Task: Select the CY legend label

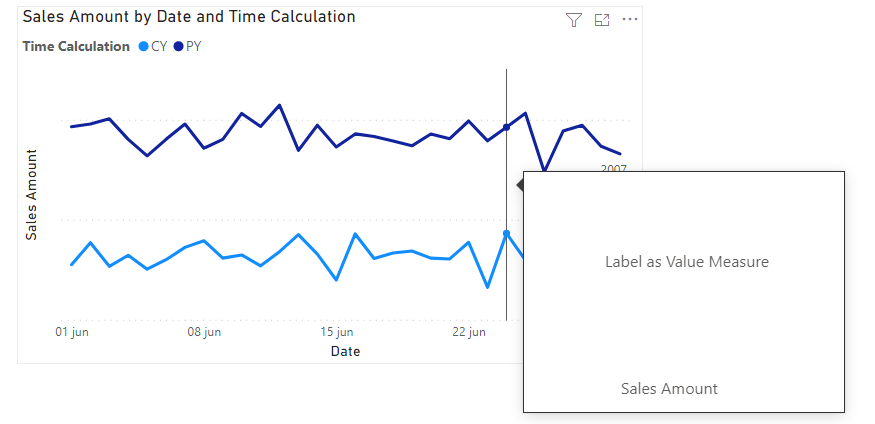Action: [159, 46]
